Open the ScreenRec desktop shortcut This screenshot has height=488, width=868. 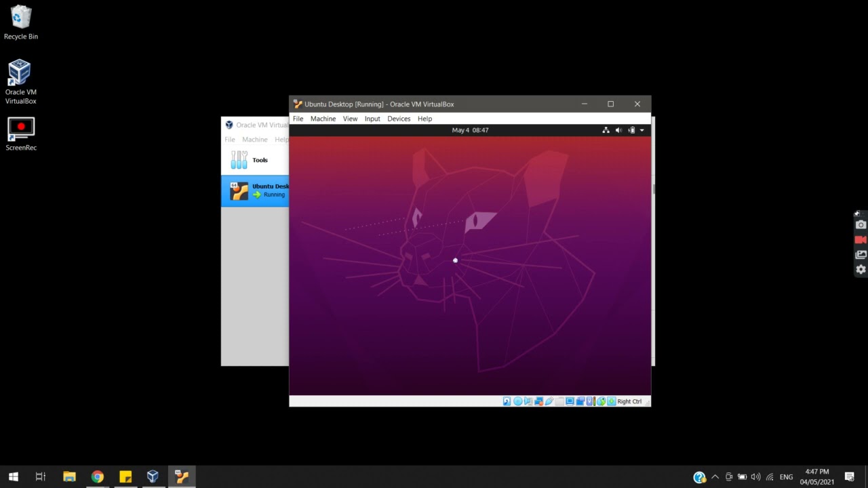tap(21, 134)
